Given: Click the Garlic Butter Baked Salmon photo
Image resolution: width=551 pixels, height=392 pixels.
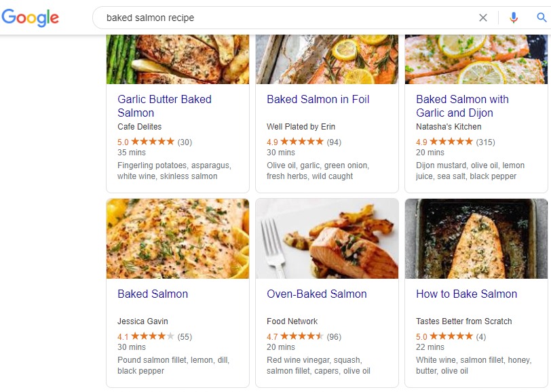Looking at the screenshot, I should [x=178, y=60].
